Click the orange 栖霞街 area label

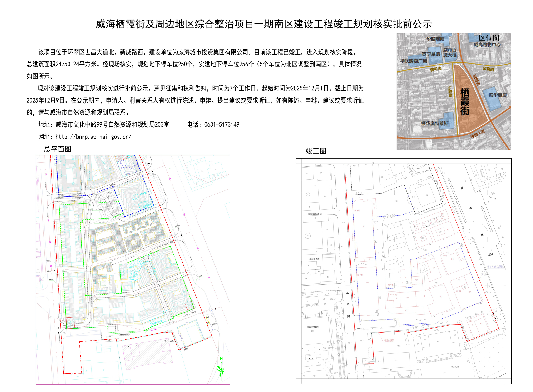(x=464, y=102)
